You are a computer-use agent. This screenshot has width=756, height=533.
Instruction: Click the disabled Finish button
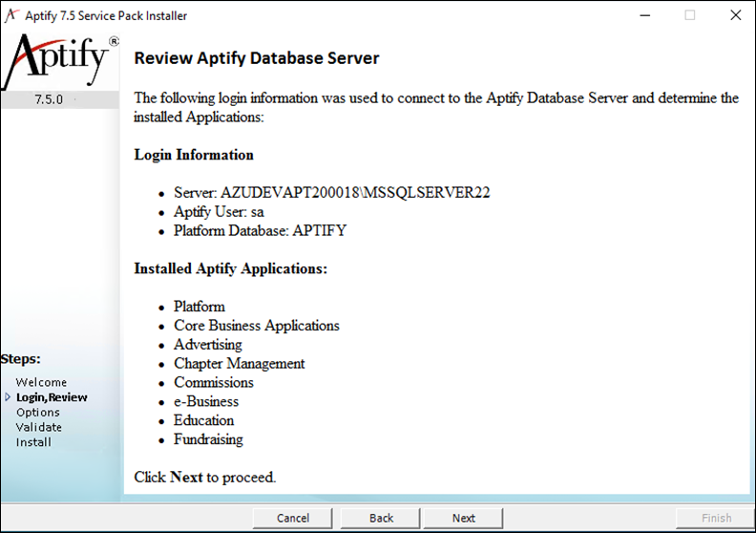pyautogui.click(x=716, y=518)
